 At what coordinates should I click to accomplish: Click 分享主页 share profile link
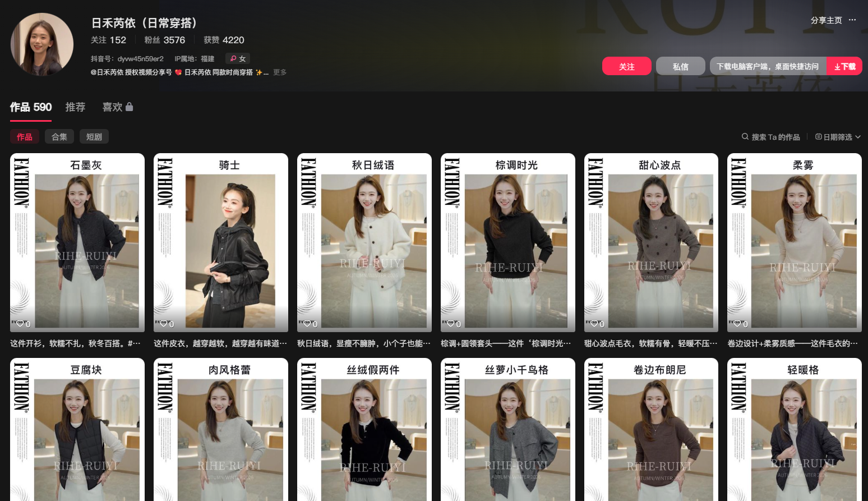click(827, 20)
